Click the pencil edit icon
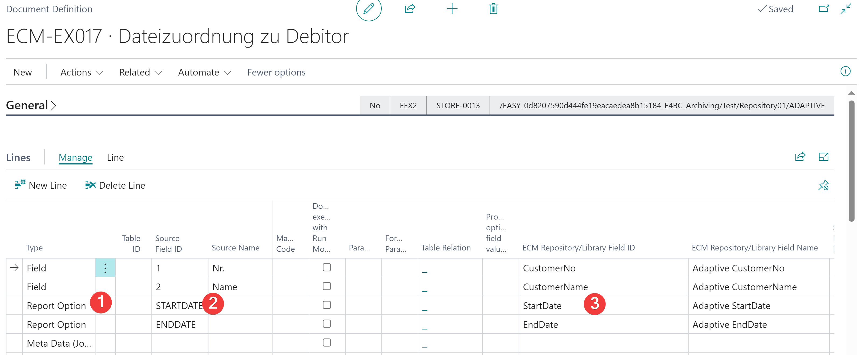 [369, 9]
